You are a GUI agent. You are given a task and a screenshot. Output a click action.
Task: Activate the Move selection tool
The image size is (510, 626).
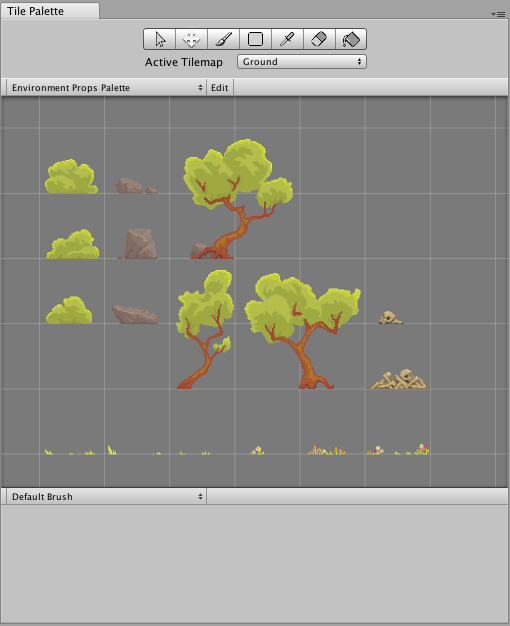(191, 39)
